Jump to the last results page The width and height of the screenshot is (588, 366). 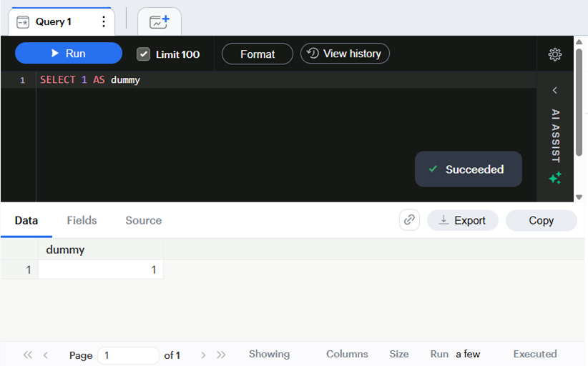(221, 355)
